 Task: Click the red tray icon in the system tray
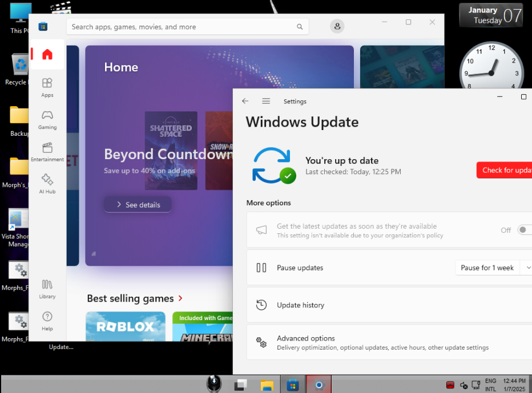click(450, 385)
